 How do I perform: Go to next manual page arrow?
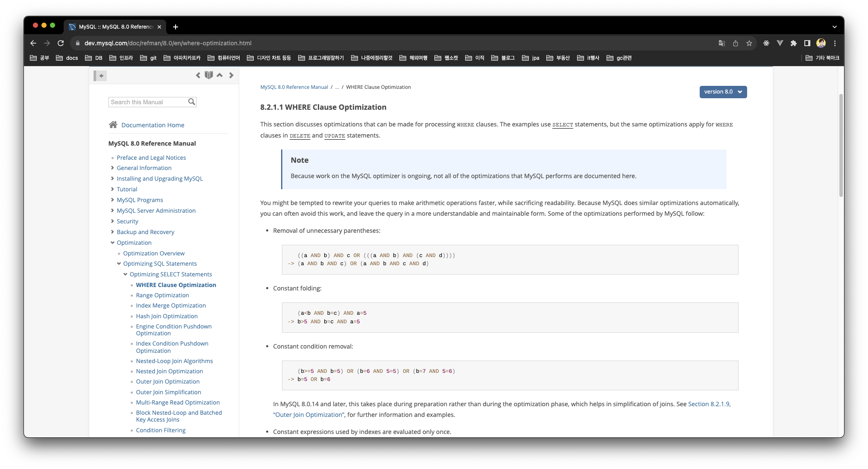click(231, 76)
